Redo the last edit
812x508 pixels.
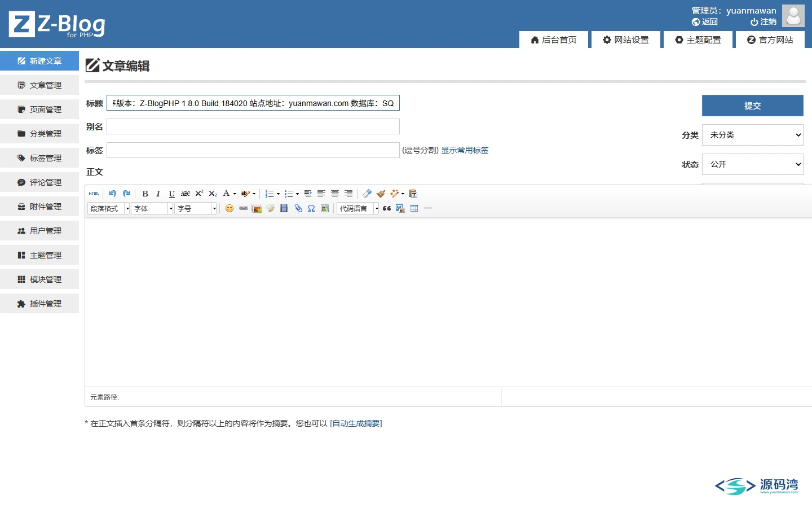(126, 194)
